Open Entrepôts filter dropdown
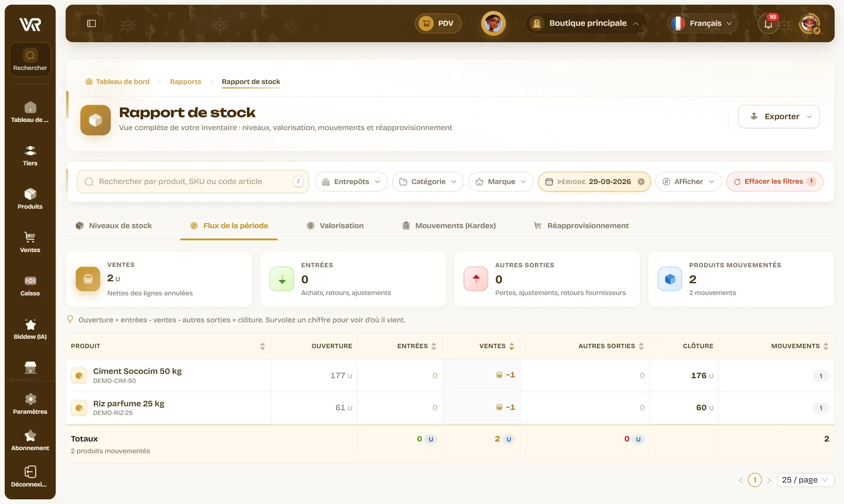 pos(351,182)
